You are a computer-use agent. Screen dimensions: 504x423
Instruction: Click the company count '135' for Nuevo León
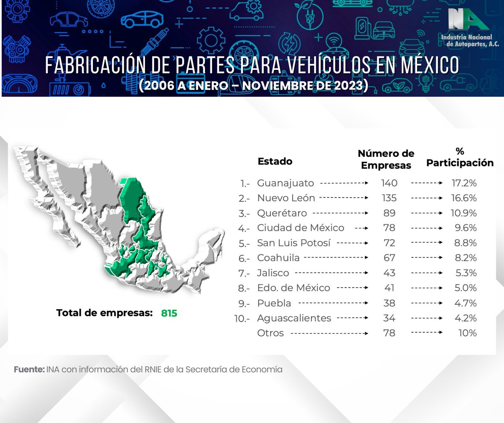tap(389, 198)
